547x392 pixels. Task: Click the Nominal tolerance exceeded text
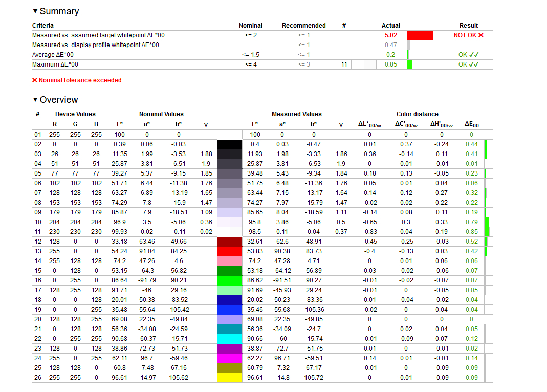pyautogui.click(x=80, y=80)
